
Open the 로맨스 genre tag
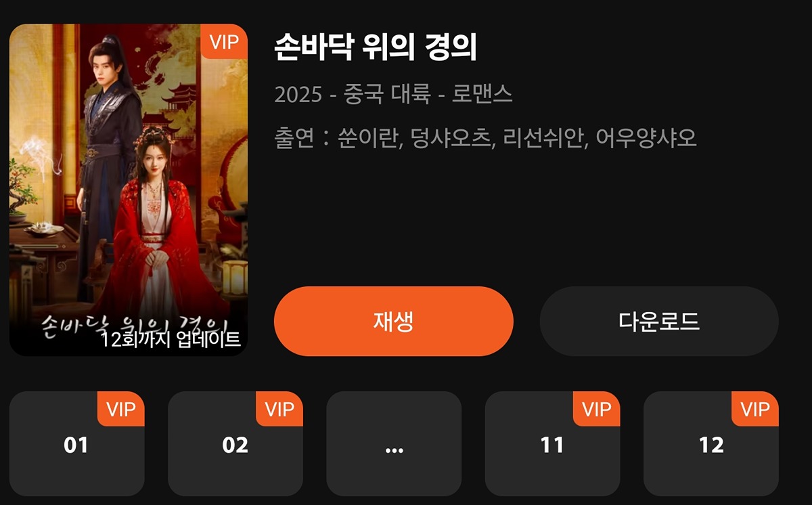click(482, 94)
